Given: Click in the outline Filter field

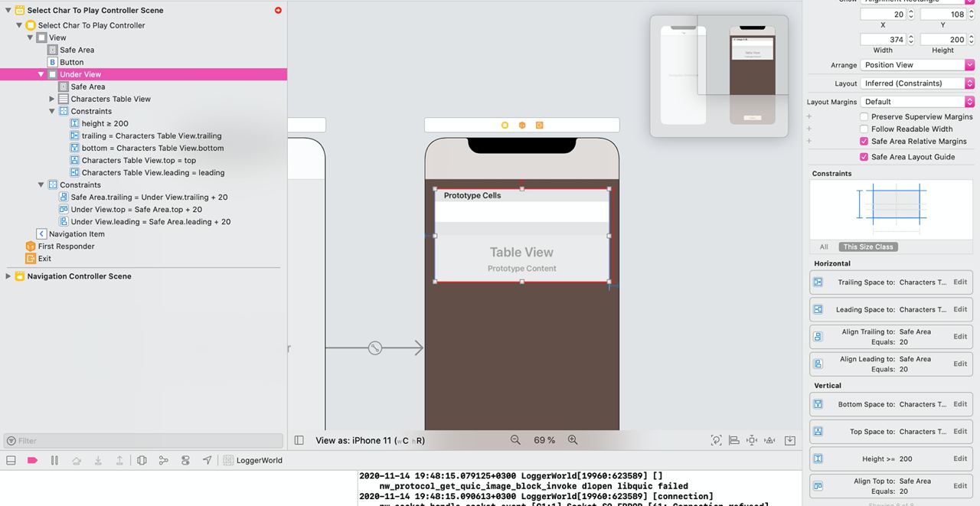Looking at the screenshot, I should [143, 441].
